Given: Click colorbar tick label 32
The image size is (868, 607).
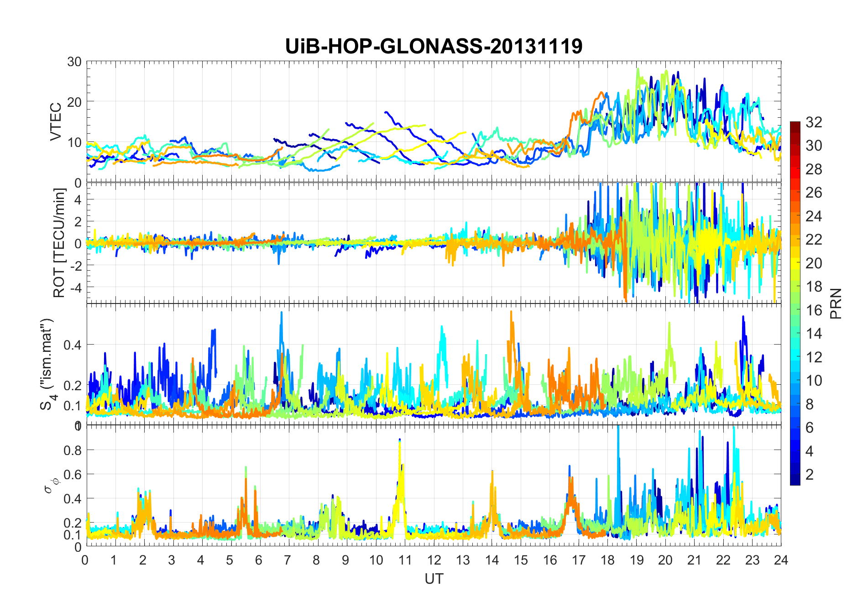Looking at the screenshot, I should [x=814, y=122].
